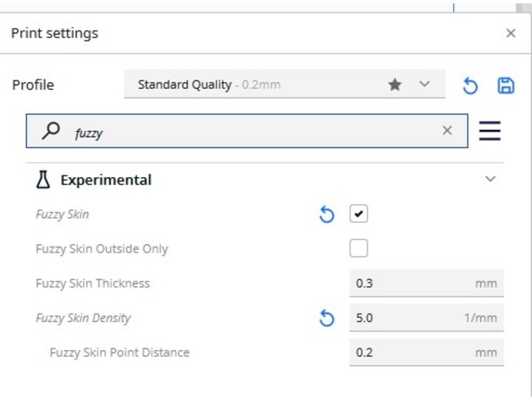The height and width of the screenshot is (400, 532).
Task: Save the profile using the floppy disk icon
Action: (506, 85)
